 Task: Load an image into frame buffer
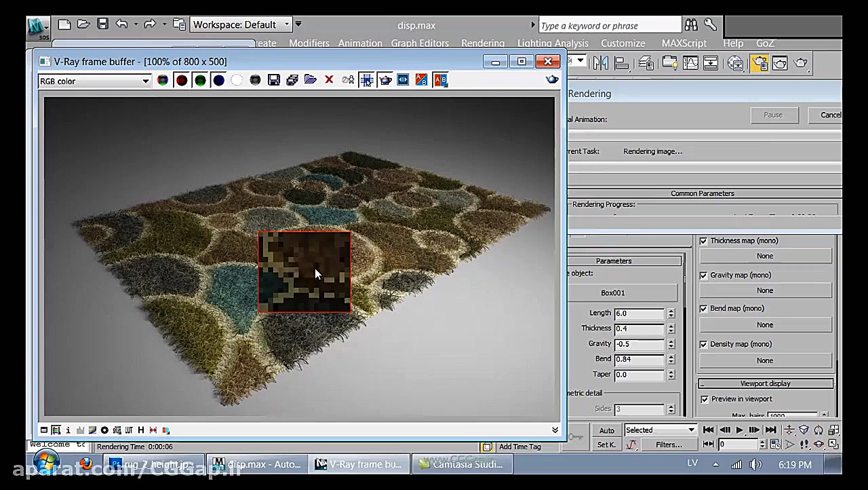(311, 80)
